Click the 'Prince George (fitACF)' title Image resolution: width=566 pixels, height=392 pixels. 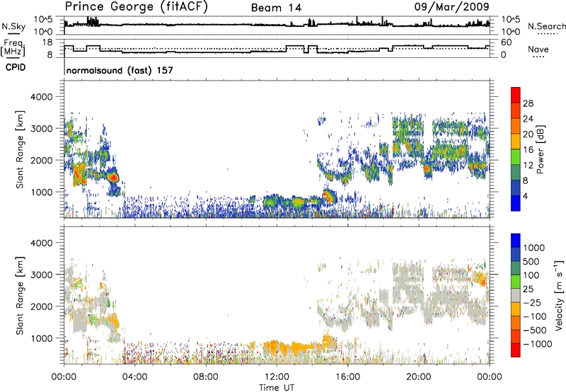coord(136,7)
